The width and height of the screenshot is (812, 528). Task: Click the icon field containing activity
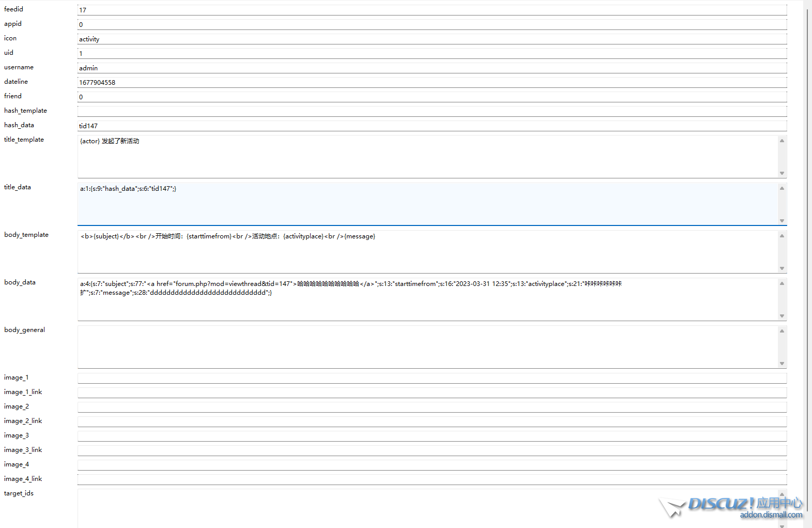432,39
